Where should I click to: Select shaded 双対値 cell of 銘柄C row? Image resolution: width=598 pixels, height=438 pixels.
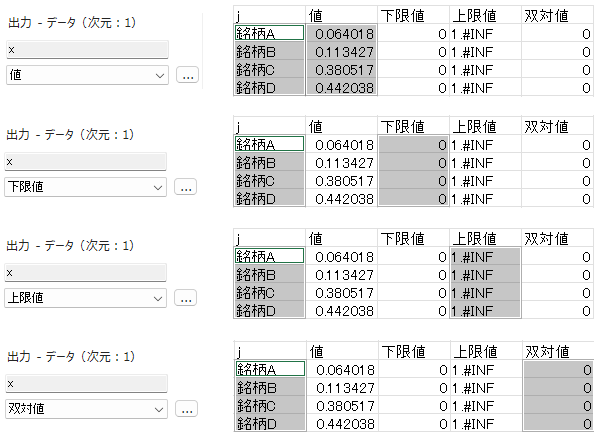tap(558, 406)
